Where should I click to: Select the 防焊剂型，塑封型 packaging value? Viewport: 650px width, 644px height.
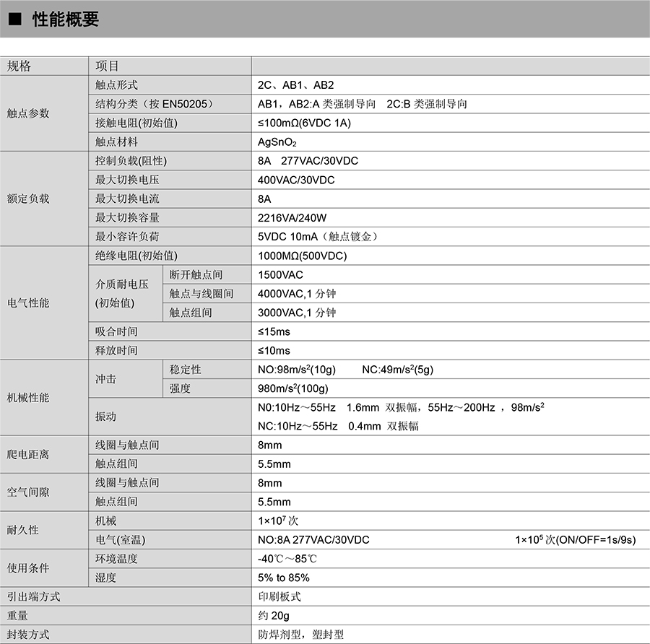(301, 635)
